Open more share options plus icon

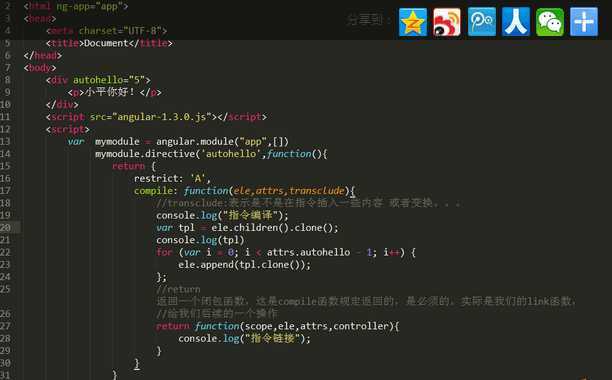[584, 22]
